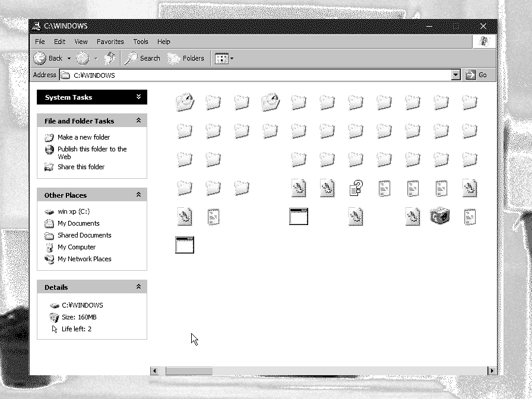Screen dimensions: 532x399
Task: Open the Forward history dropdown arrow
Action: point(96,58)
